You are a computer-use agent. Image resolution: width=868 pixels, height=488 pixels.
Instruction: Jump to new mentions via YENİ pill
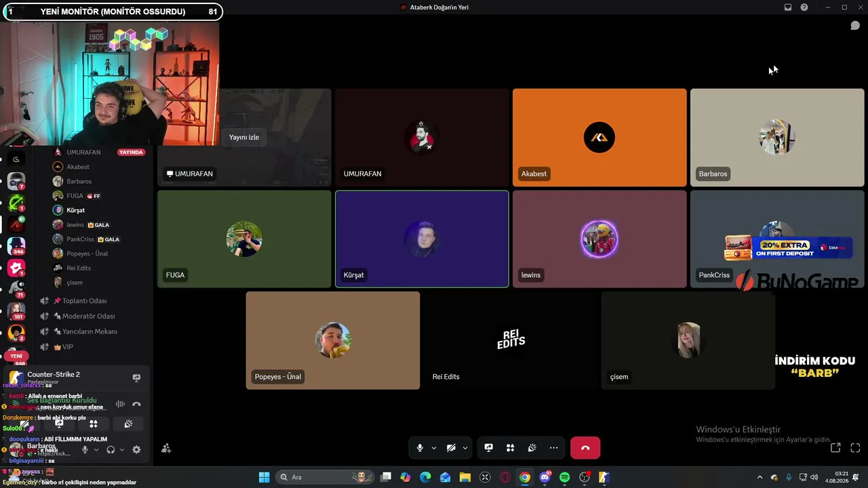pyautogui.click(x=16, y=356)
